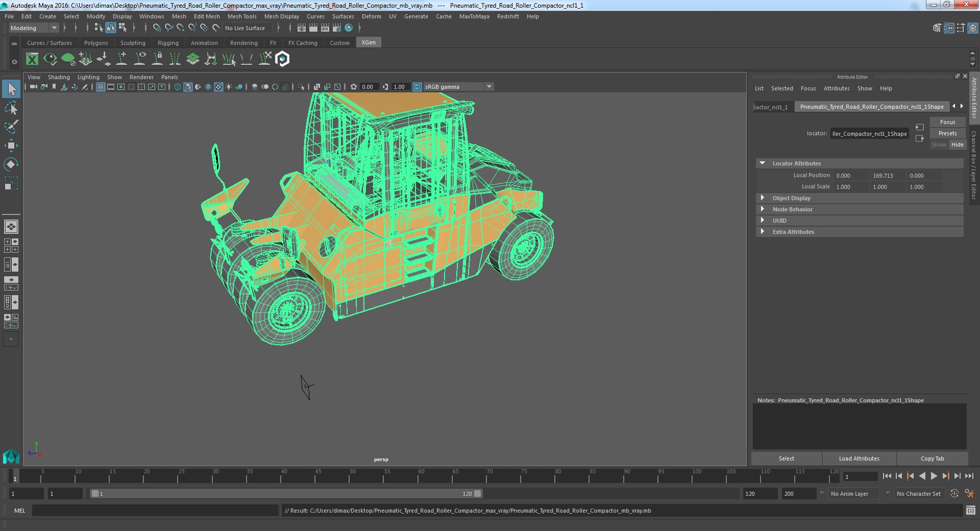980x531 pixels.
Task: Open the XGen window shelf icon
Action: pos(32,59)
